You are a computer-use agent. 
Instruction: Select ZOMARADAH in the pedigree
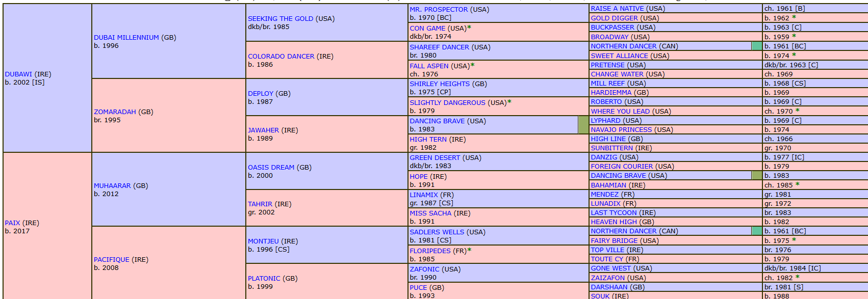point(115,112)
